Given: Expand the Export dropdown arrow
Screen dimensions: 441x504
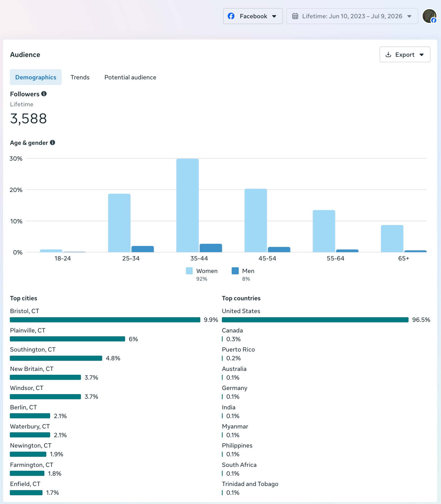Looking at the screenshot, I should [422, 55].
